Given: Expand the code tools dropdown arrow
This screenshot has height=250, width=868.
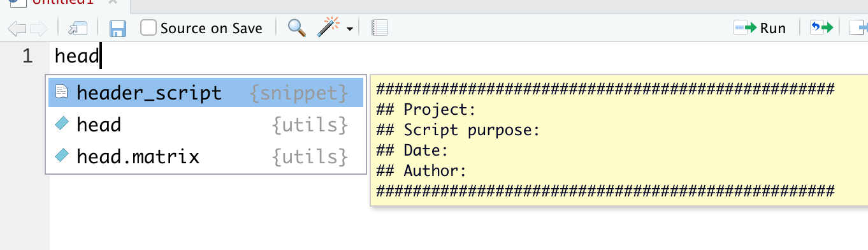Looking at the screenshot, I should coord(350,29).
